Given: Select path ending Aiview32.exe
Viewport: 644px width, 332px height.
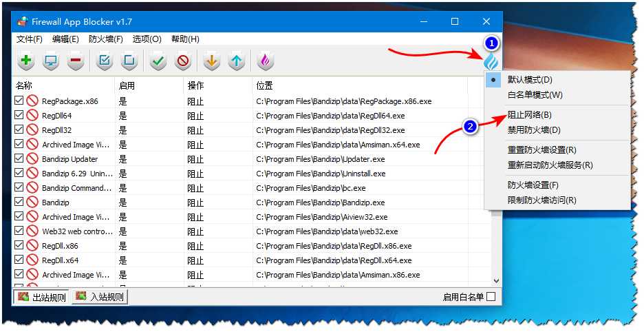Looking at the screenshot, I should pyautogui.click(x=322, y=217).
